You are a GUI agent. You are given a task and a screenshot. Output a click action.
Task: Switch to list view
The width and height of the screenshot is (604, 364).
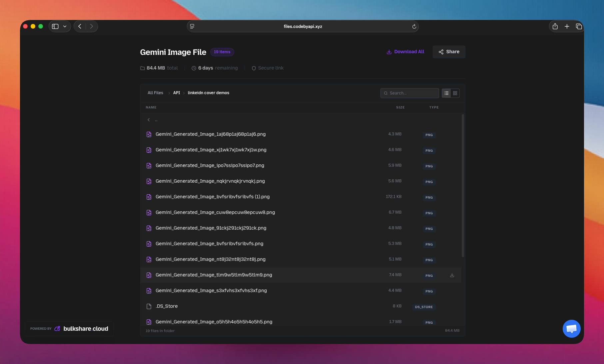pyautogui.click(x=446, y=93)
